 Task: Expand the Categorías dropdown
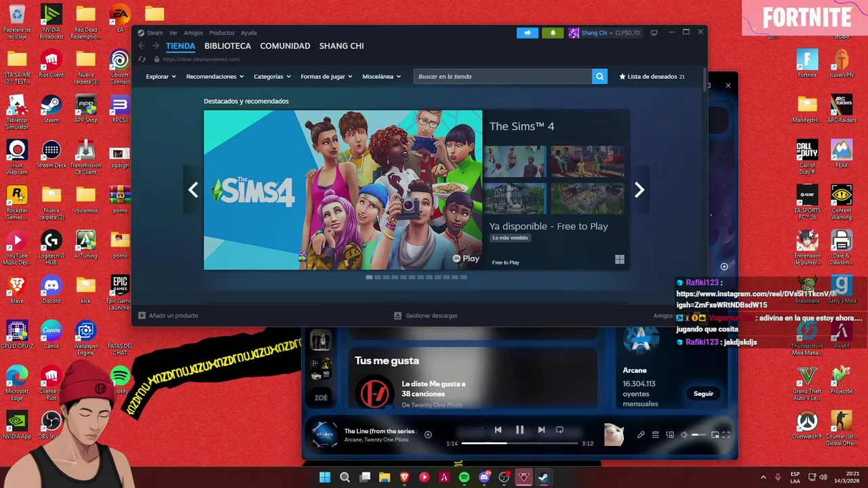point(272,77)
